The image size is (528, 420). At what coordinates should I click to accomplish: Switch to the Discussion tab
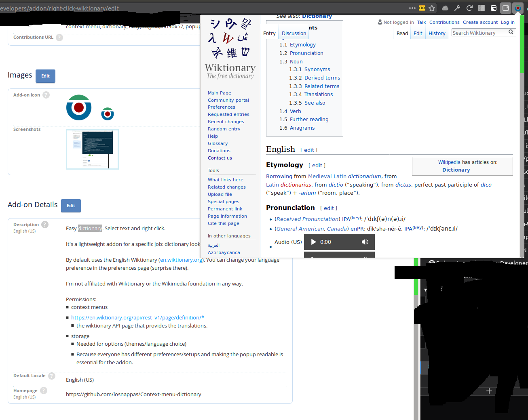tap(294, 34)
